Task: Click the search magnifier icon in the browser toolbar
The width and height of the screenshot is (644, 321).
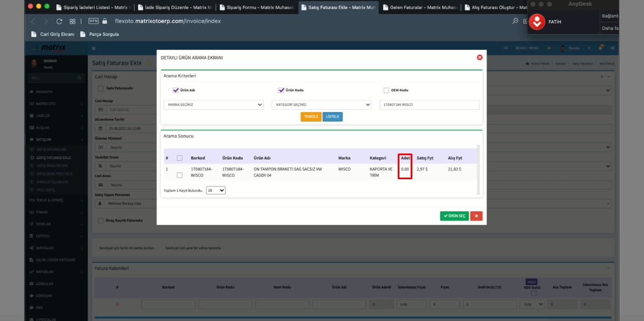Action: (515, 21)
